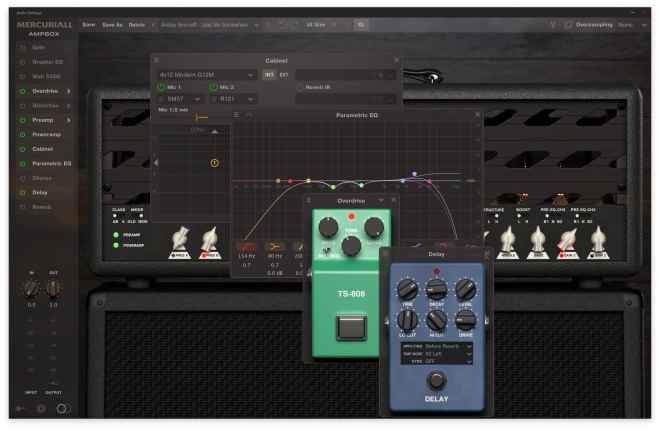Click the TS-808 left drive knob
660x429 pixels.
(x=328, y=227)
